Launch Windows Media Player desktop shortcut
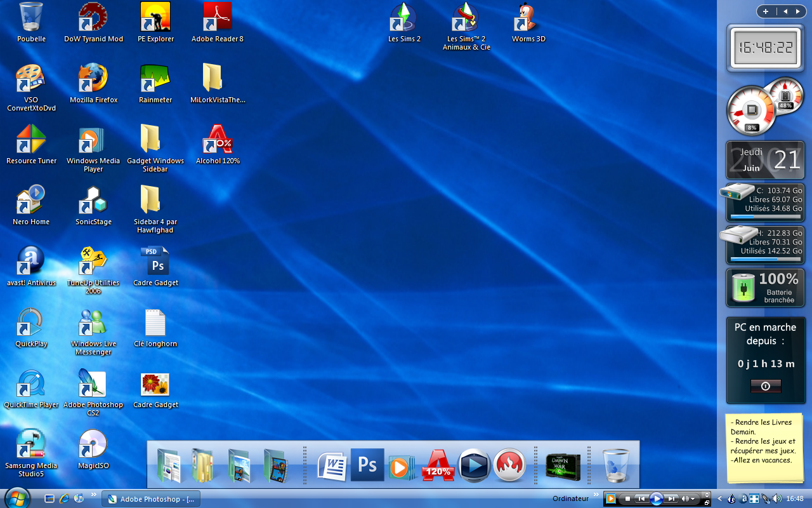 point(93,148)
